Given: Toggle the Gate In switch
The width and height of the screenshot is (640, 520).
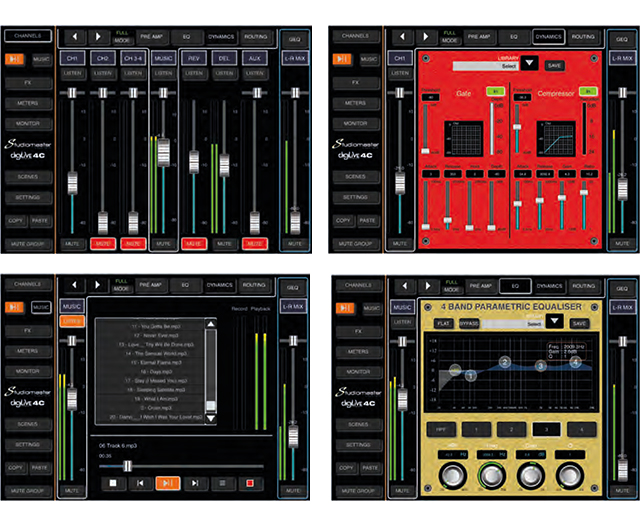Looking at the screenshot, I should [x=493, y=91].
